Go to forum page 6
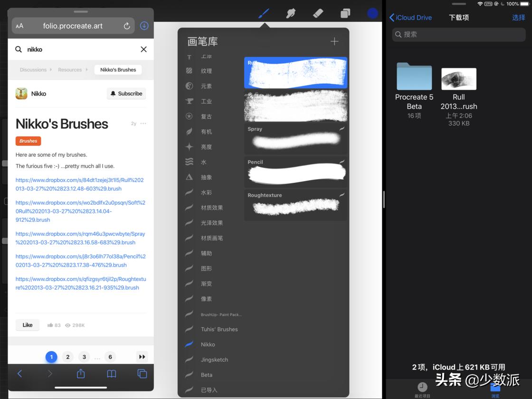Image resolution: width=532 pixels, height=399 pixels. tap(110, 357)
